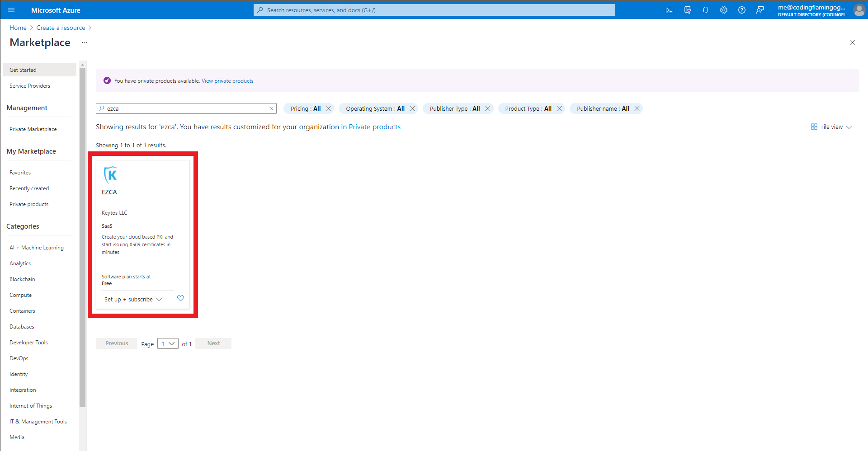868x451 pixels.
Task: Open Private products in the sidebar
Action: pyautogui.click(x=29, y=204)
